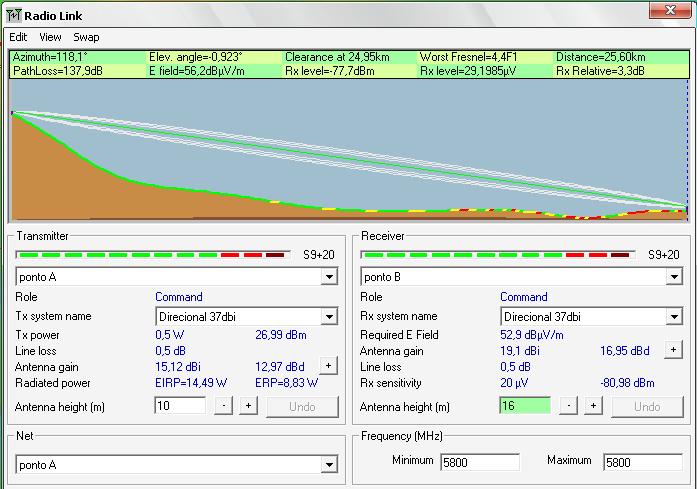
Task: Expand the Transmitter ponto A dropdown
Action: (x=329, y=277)
